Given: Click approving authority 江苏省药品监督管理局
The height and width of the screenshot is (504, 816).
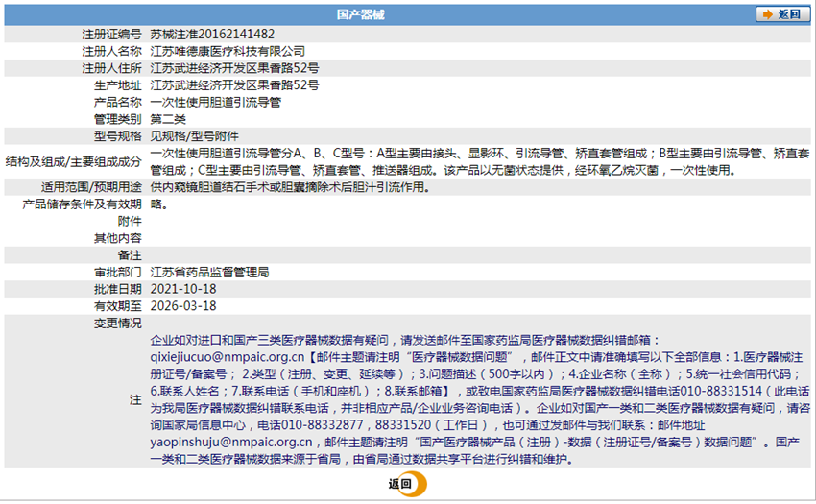Looking at the screenshot, I should (209, 272).
